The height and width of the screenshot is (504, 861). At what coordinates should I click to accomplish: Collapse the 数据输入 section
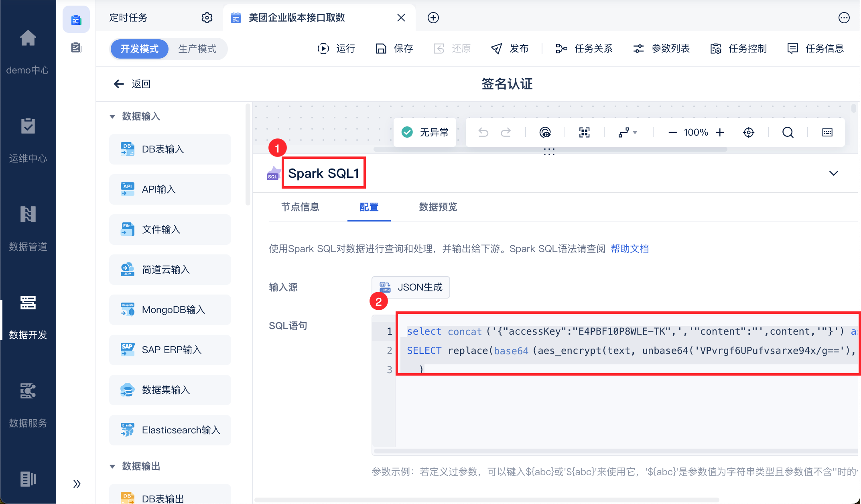(x=112, y=117)
